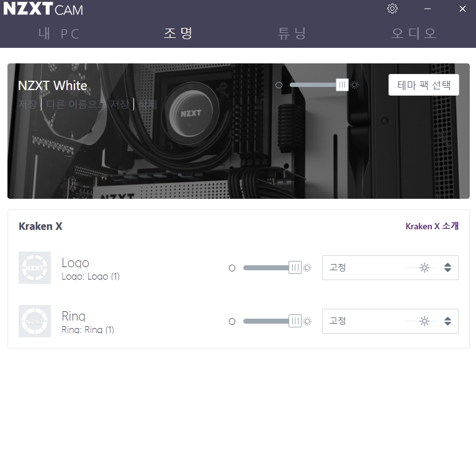
Task: Open the Logo 고정 lighting mode dropdown
Action: click(x=390, y=268)
